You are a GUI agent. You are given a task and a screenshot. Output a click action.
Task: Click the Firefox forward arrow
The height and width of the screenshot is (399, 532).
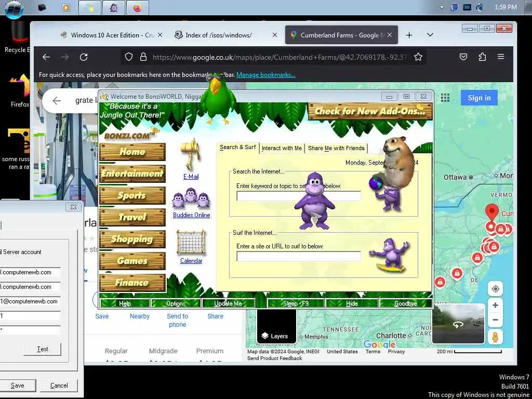point(65,57)
